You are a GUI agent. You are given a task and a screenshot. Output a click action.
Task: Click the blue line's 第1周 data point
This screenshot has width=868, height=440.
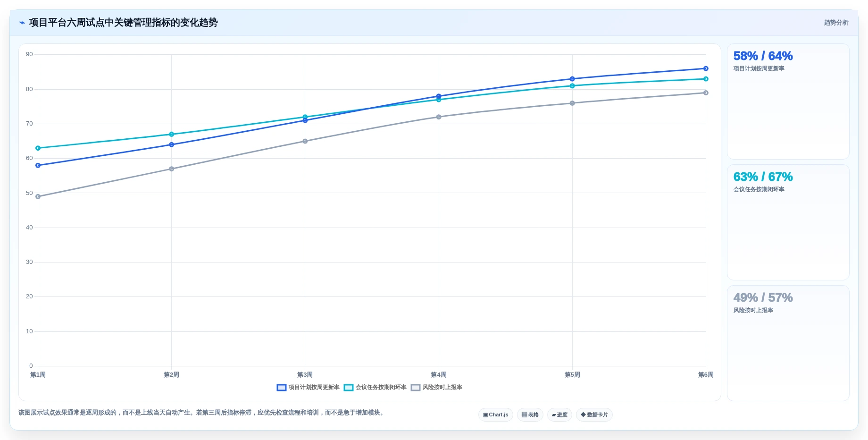point(38,165)
